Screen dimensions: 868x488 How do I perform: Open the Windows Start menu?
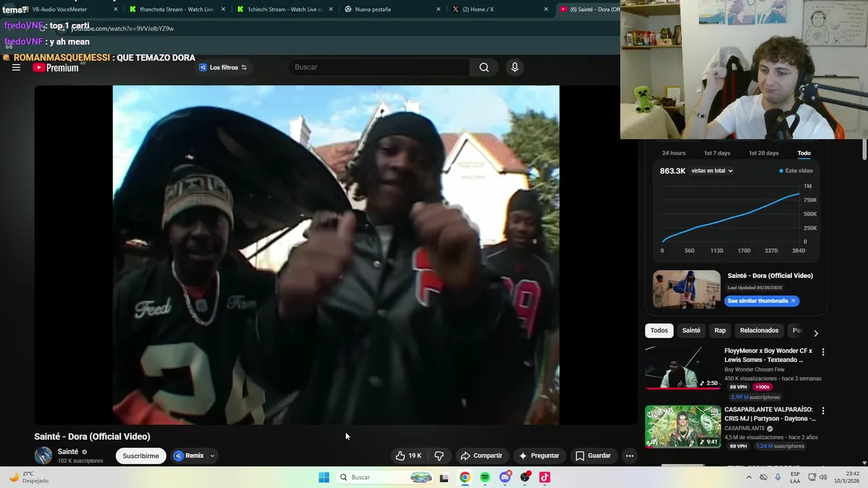324,477
